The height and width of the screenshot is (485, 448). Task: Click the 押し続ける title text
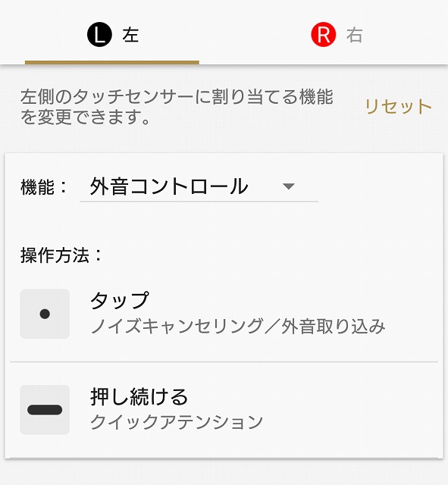click(x=139, y=396)
